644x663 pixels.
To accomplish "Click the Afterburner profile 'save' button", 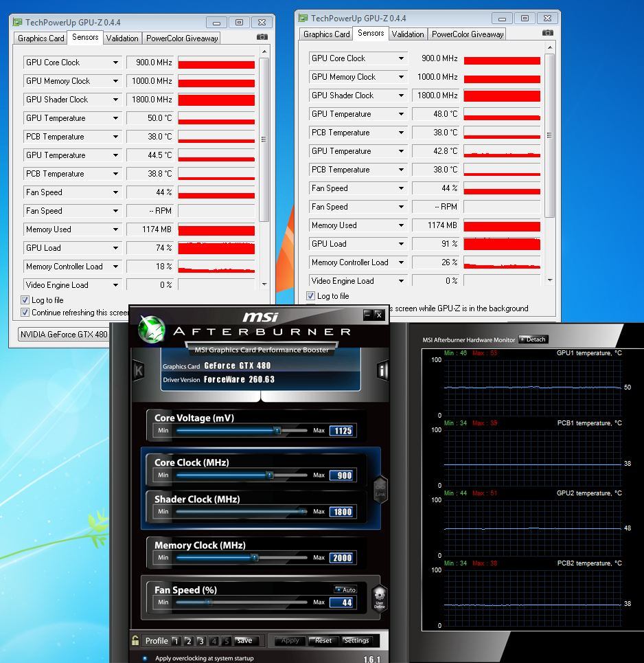I will click(x=244, y=640).
